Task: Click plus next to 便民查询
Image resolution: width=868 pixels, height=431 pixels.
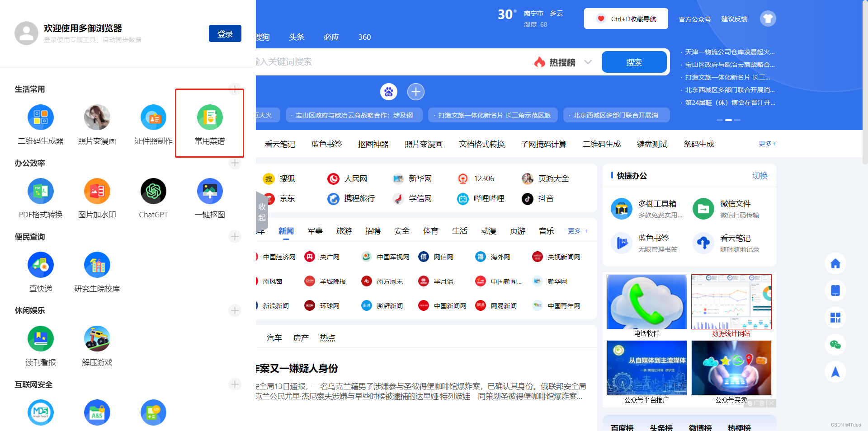Action: [235, 236]
